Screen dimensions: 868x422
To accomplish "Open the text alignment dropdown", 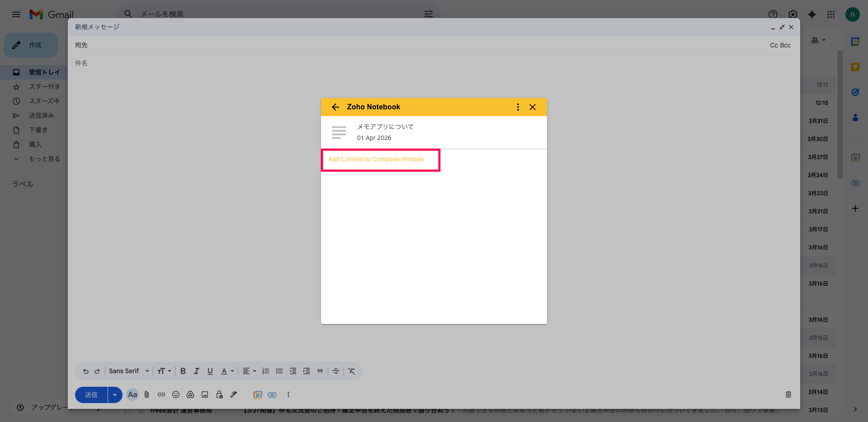I will pos(249,371).
